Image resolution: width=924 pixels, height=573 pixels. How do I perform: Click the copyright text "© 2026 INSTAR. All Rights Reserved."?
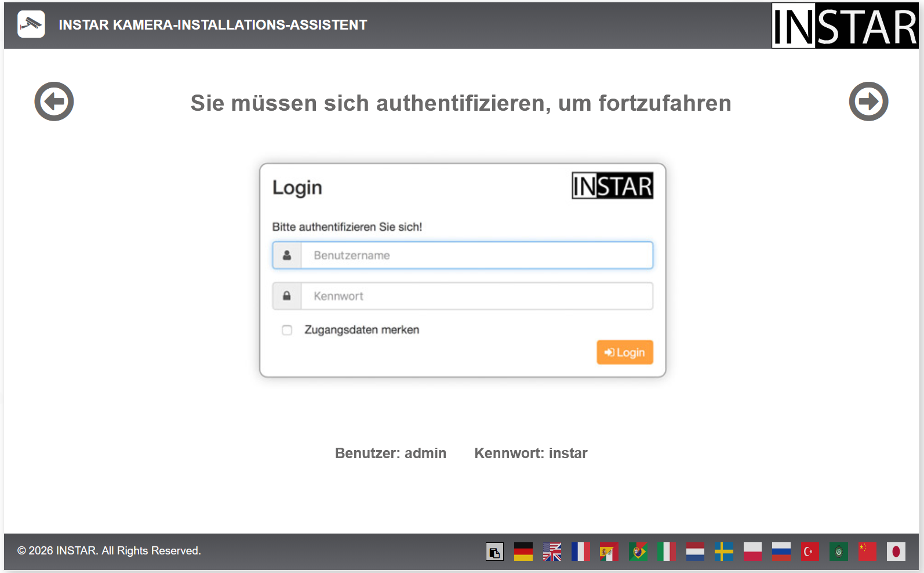109,550
